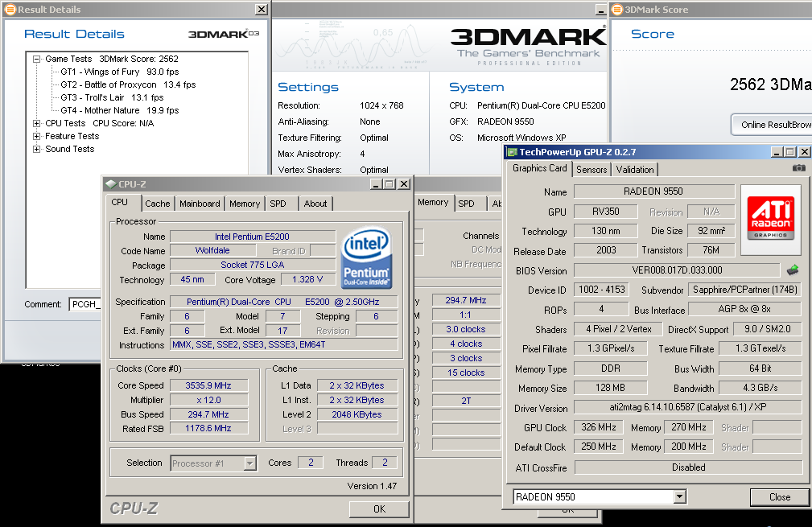Click the Package value Socket 775 LGA
Image resolution: width=812 pixels, height=527 pixels.
pyautogui.click(x=252, y=265)
